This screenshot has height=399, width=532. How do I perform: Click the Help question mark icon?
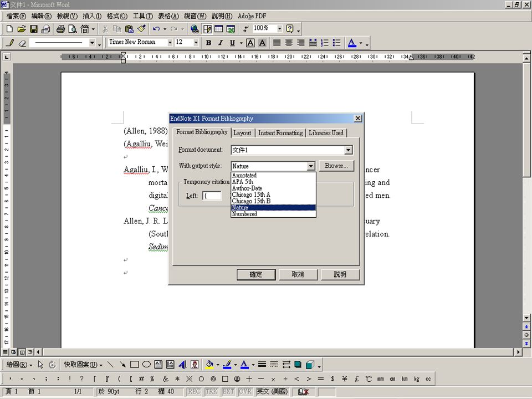tap(289, 29)
